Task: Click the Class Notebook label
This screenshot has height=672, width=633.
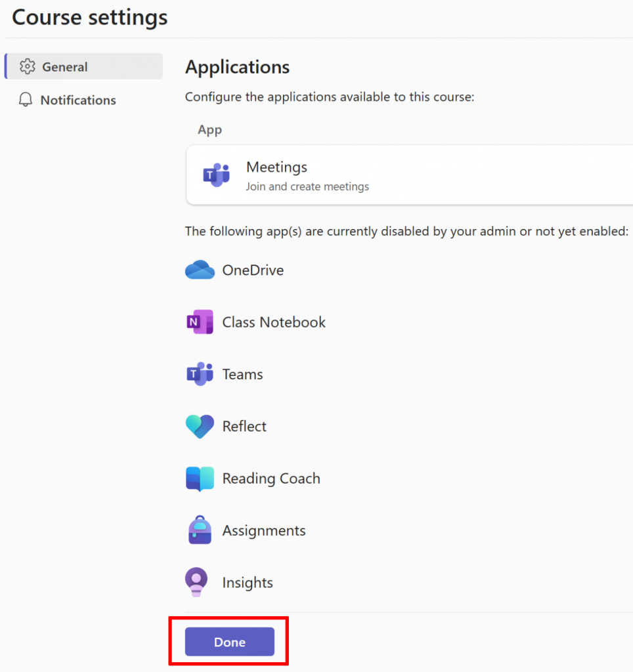Action: click(274, 322)
